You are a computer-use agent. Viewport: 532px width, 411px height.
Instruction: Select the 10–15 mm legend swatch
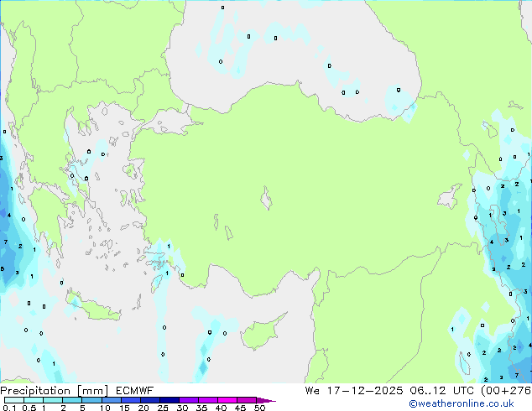coord(111,400)
